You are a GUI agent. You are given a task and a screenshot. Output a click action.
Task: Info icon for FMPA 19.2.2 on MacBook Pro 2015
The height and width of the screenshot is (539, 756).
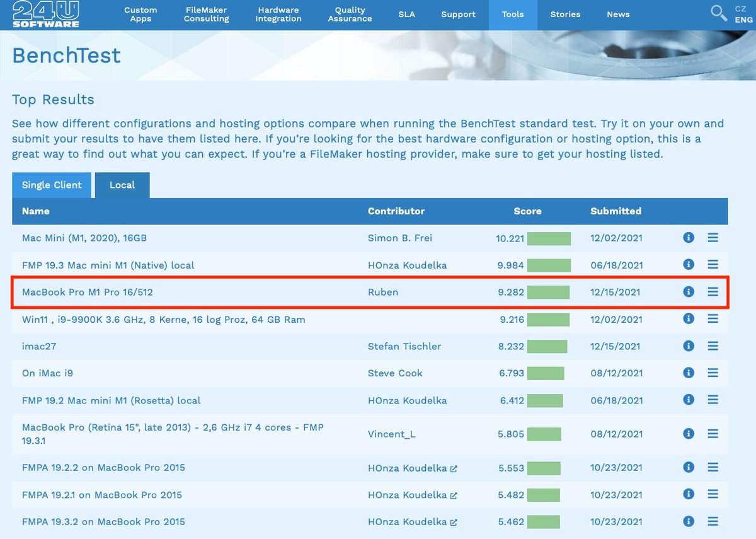pos(689,467)
